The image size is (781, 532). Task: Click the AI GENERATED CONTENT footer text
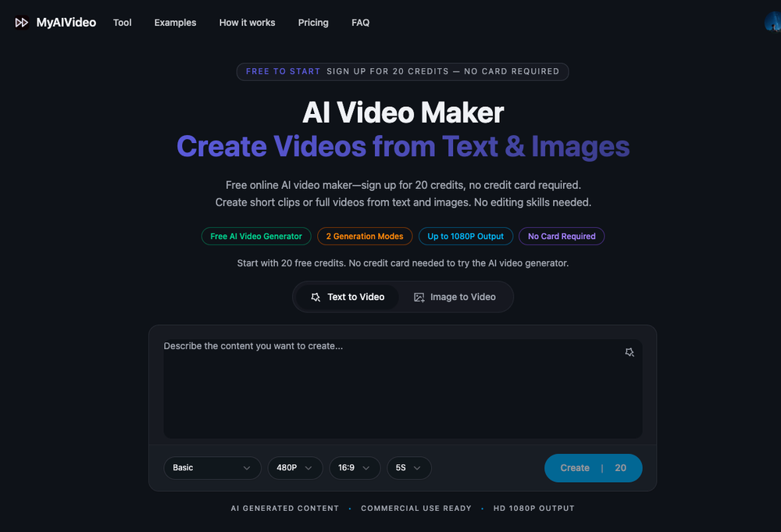coord(284,508)
